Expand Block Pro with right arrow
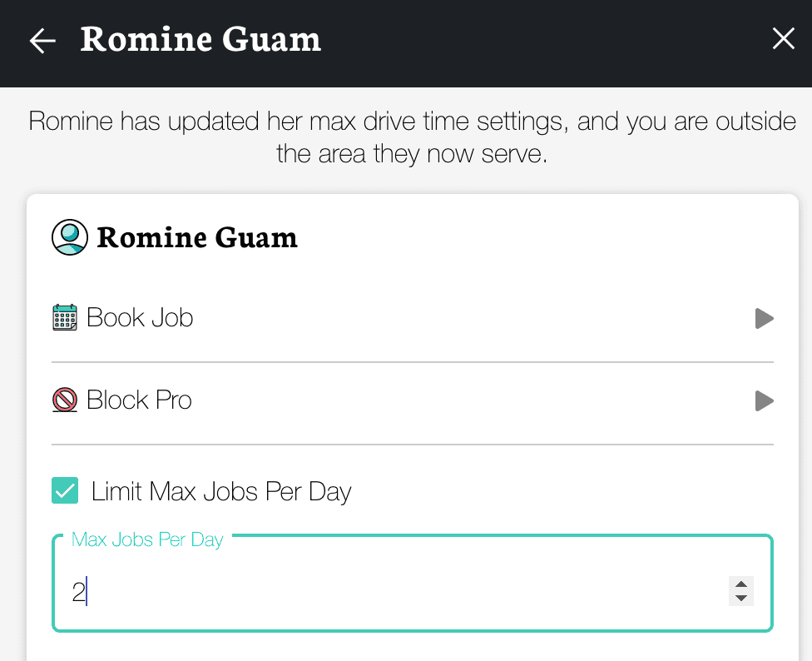This screenshot has width=812, height=661. pyautogui.click(x=764, y=401)
